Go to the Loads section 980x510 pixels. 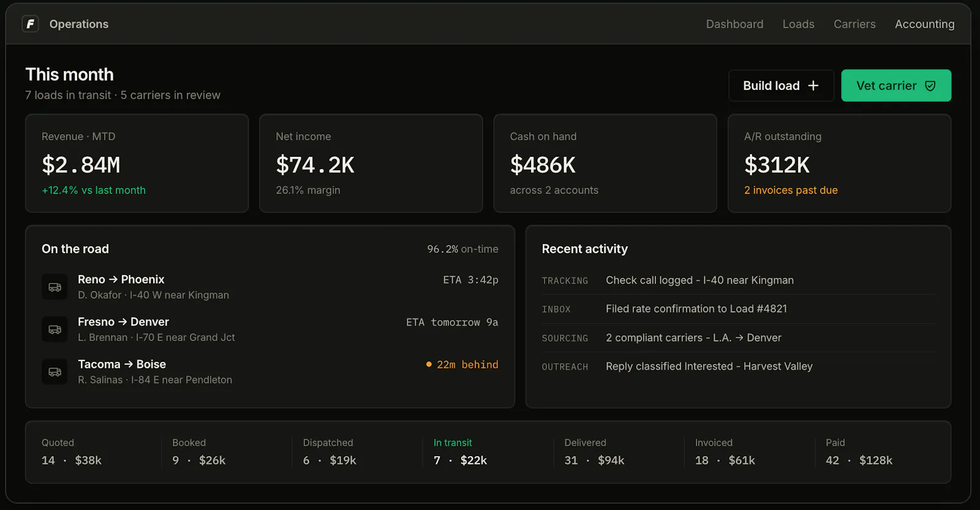click(798, 24)
